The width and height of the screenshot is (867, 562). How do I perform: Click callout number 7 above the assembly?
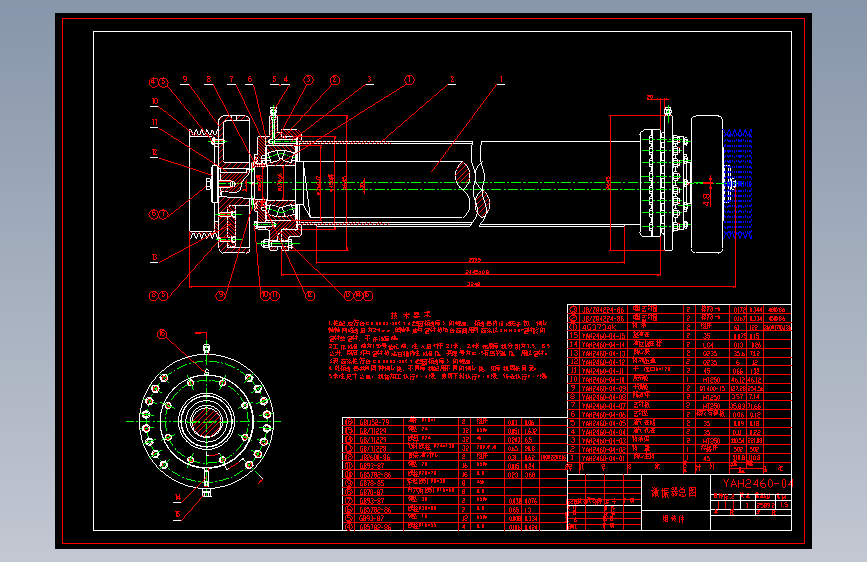(x=232, y=80)
